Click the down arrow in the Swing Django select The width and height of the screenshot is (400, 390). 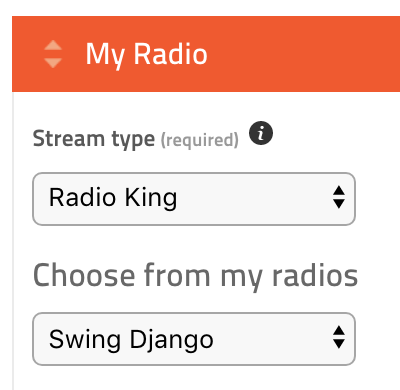click(x=339, y=344)
